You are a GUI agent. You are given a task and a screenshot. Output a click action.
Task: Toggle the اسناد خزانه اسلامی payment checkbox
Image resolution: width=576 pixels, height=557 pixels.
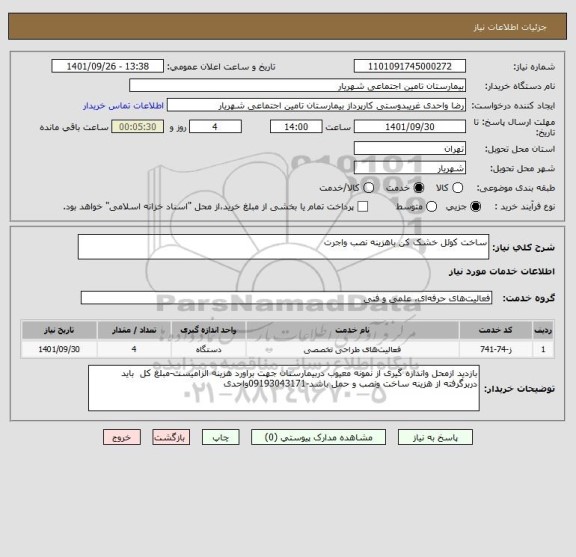click(363, 207)
